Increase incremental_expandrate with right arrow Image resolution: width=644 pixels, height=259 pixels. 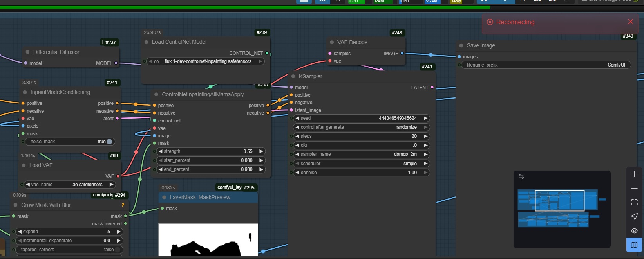click(x=119, y=241)
